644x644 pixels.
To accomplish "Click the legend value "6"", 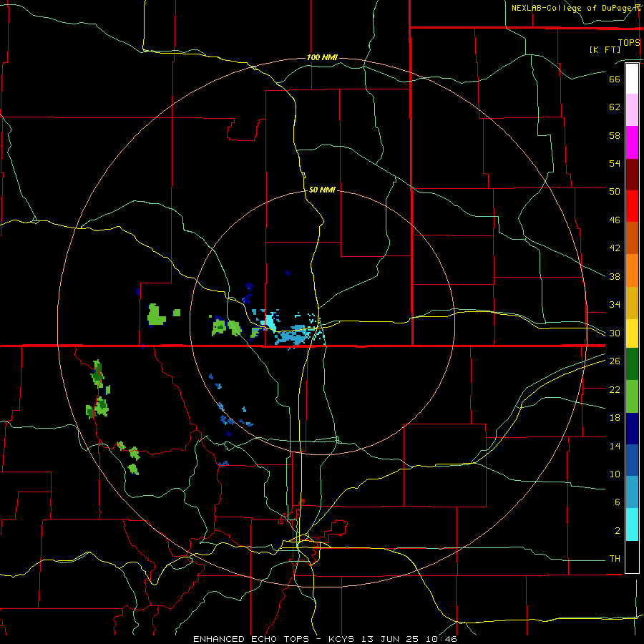I will 617,502.
